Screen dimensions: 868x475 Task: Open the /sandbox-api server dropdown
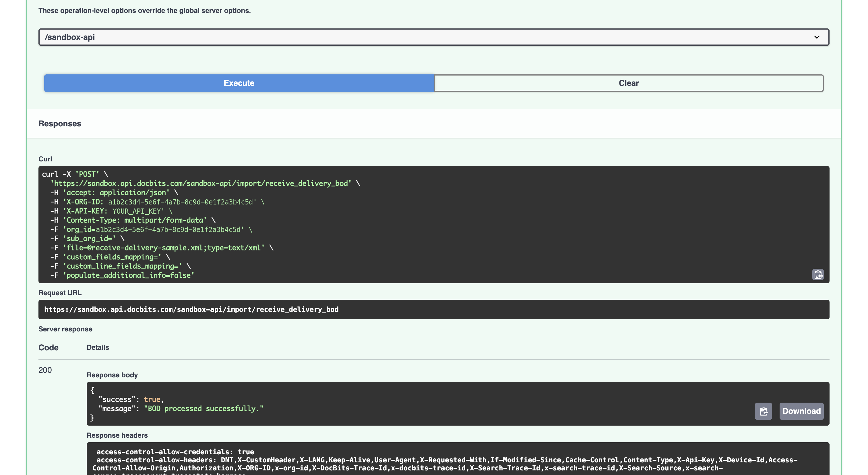[434, 37]
